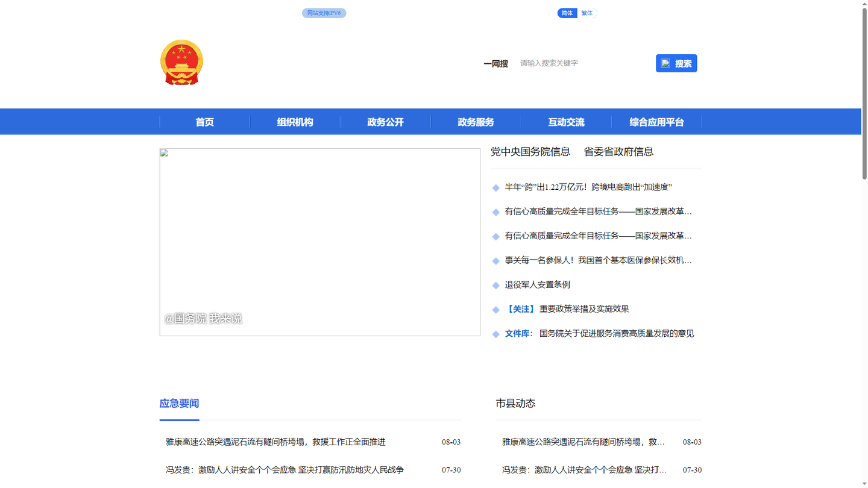Open 冯发贵 article under 市县动态
This screenshot has width=868, height=488.
coord(585,470)
